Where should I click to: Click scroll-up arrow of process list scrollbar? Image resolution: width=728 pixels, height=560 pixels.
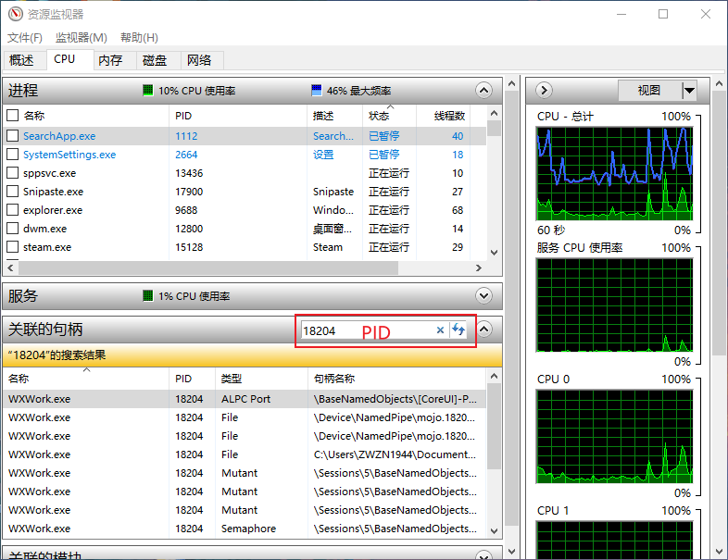point(494,113)
